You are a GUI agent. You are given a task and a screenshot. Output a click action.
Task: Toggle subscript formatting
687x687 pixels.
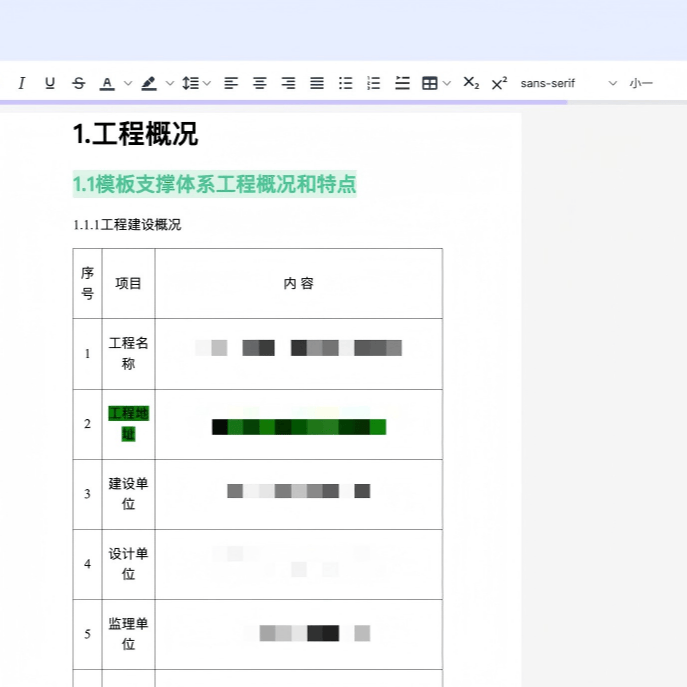[471, 83]
